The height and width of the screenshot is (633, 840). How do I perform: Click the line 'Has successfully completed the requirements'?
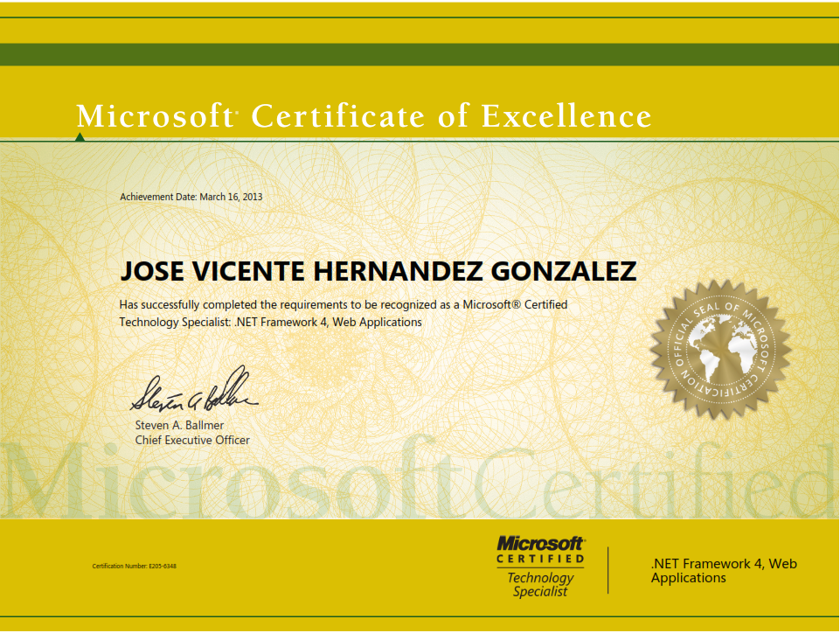coord(343,304)
